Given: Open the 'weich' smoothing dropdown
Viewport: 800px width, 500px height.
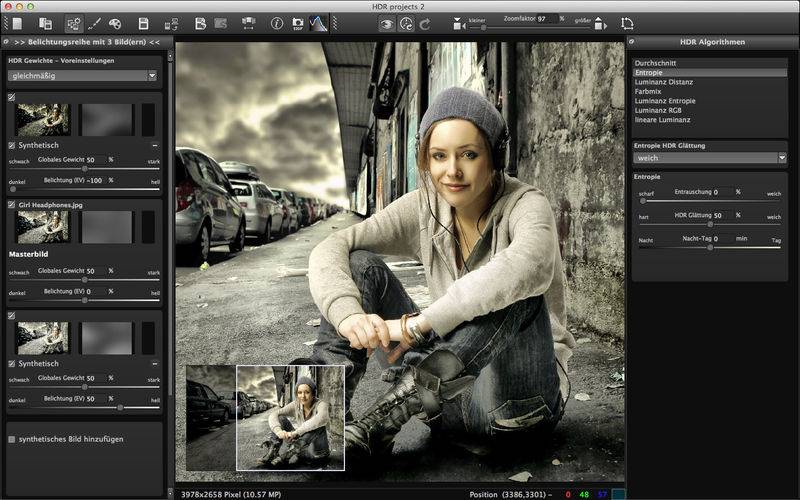Looking at the screenshot, I should (x=710, y=158).
